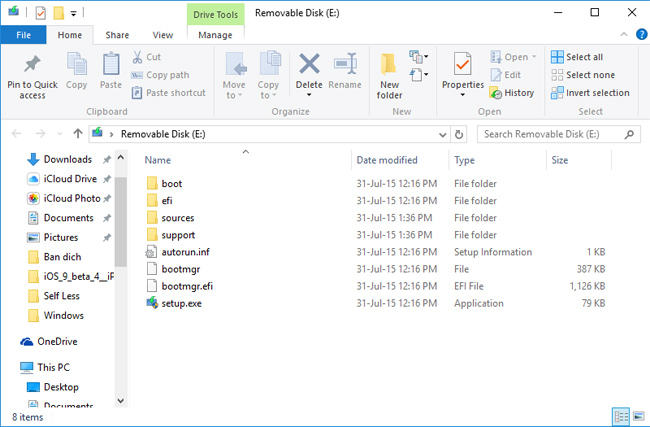This screenshot has height=427, width=650.
Task: Switch to the Share ribbon tab
Action: click(117, 35)
